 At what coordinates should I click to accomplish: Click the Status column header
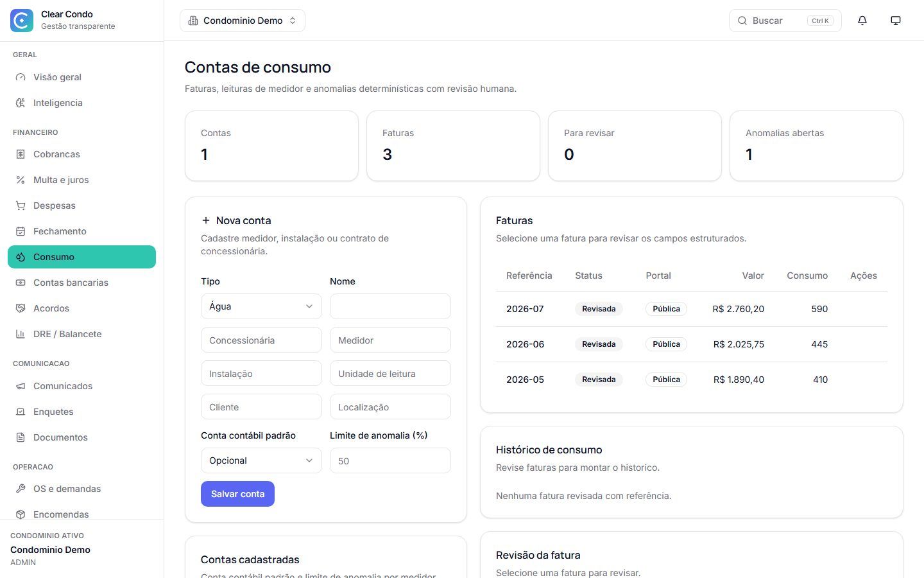[588, 276]
